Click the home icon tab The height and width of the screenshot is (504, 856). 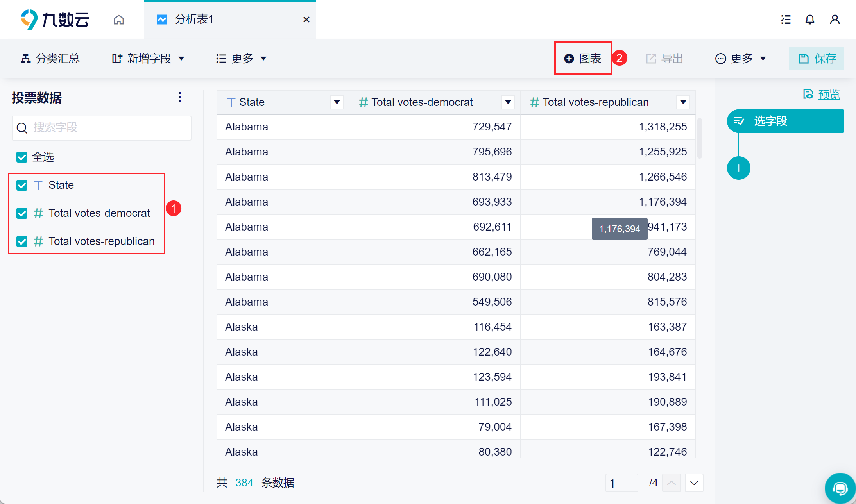[119, 20]
